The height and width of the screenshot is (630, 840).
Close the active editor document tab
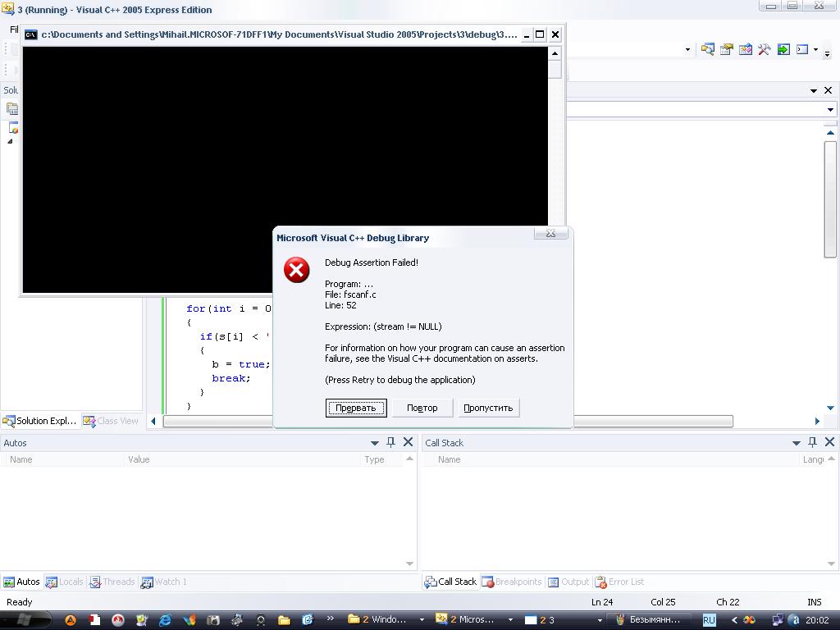828,90
